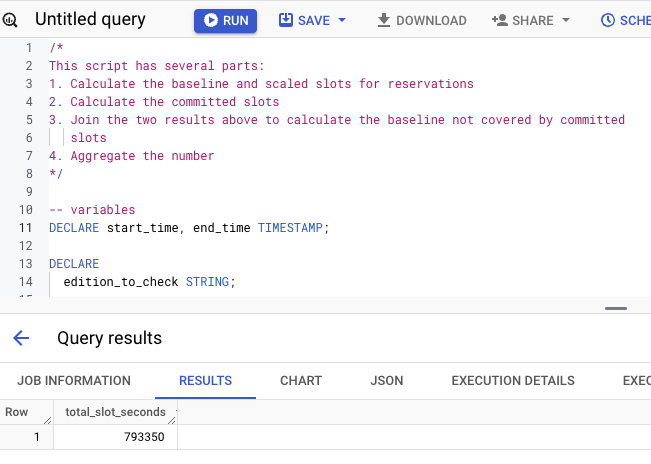Click the editor panel divider handle
The width and height of the screenshot is (651, 464).
click(616, 308)
